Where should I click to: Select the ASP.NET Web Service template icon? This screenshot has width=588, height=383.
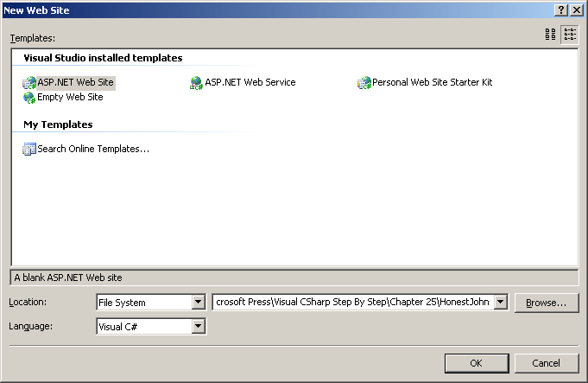pos(196,83)
